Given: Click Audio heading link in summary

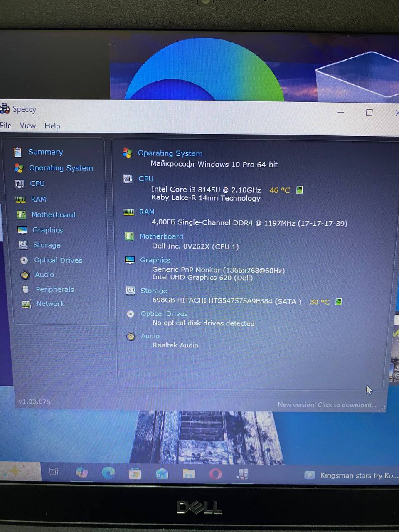Looking at the screenshot, I should tap(150, 336).
